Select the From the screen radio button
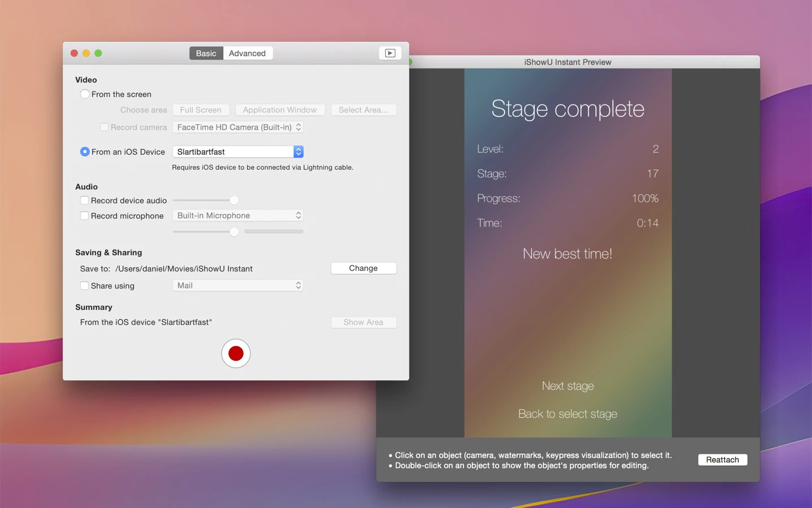 pyautogui.click(x=85, y=94)
